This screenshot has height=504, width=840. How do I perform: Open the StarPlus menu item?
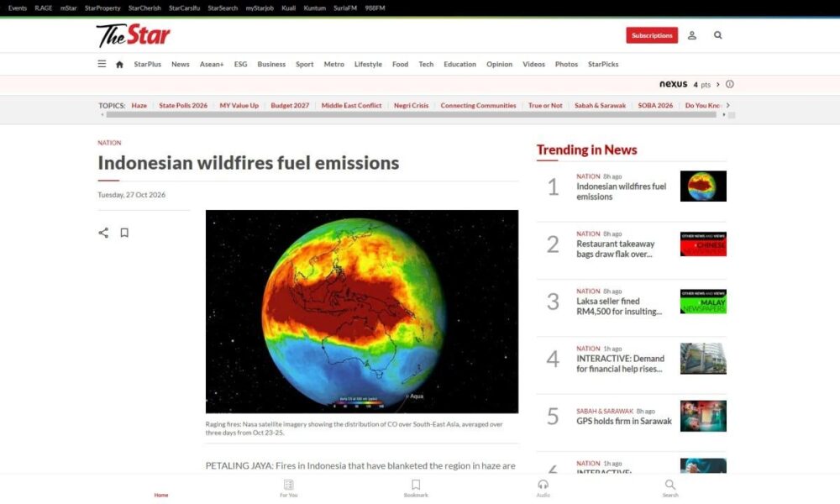147,65
